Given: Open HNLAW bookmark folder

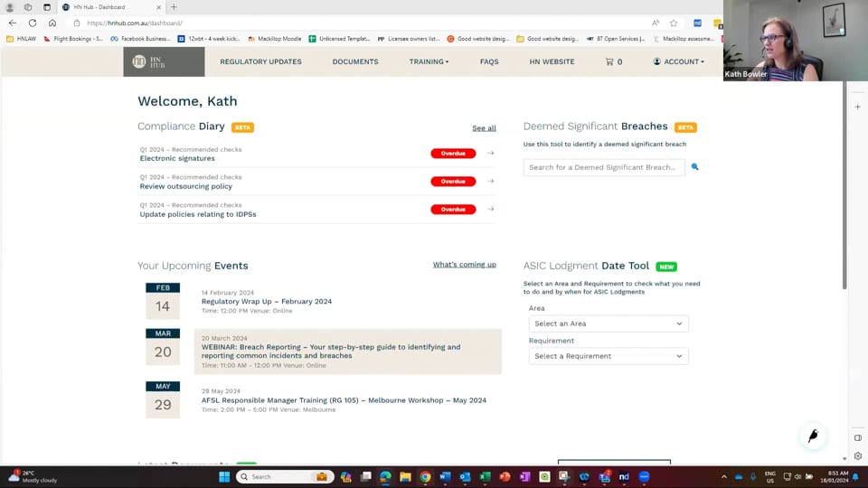Looking at the screenshot, I should coord(21,39).
